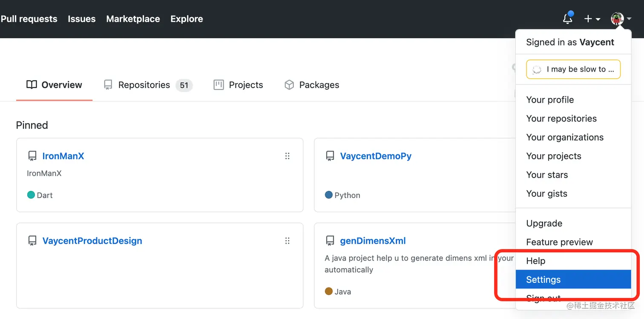The height and width of the screenshot is (319, 644).
Task: Open the user avatar menu
Action: click(x=621, y=19)
